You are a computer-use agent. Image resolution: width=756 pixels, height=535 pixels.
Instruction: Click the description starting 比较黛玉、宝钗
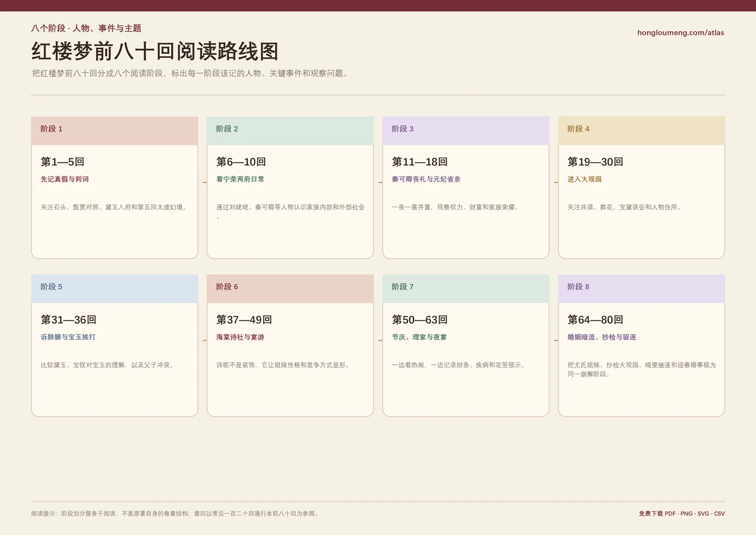108,365
